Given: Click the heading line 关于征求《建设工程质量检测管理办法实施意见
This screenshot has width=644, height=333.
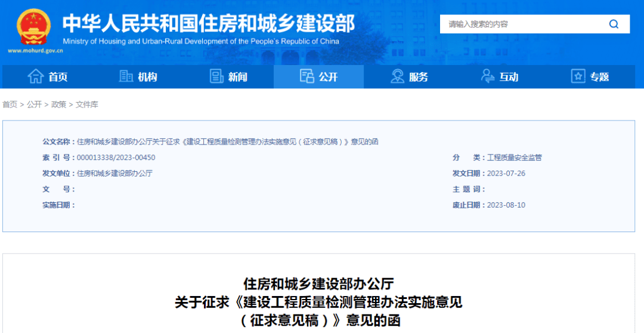Looking at the screenshot, I should [318, 303].
